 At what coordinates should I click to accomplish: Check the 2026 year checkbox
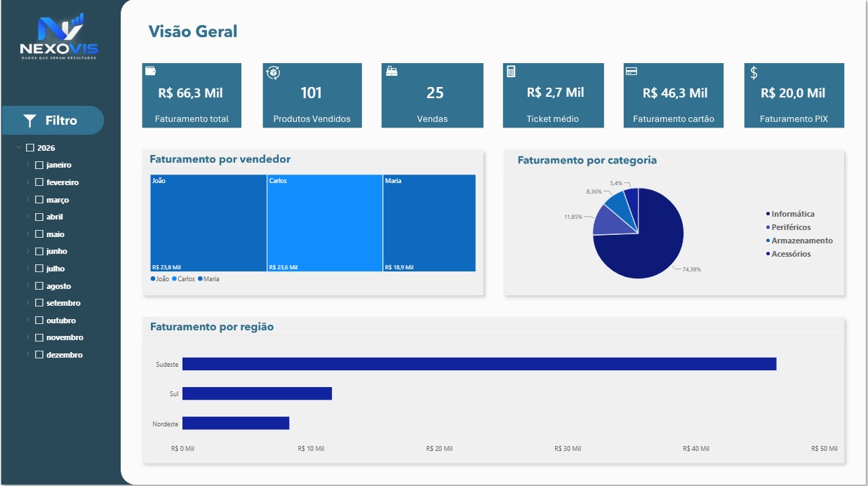(29, 148)
